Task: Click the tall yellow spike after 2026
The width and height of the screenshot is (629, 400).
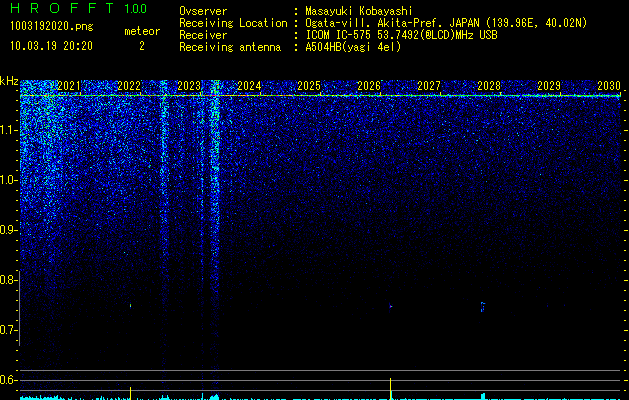Action: tap(390, 388)
